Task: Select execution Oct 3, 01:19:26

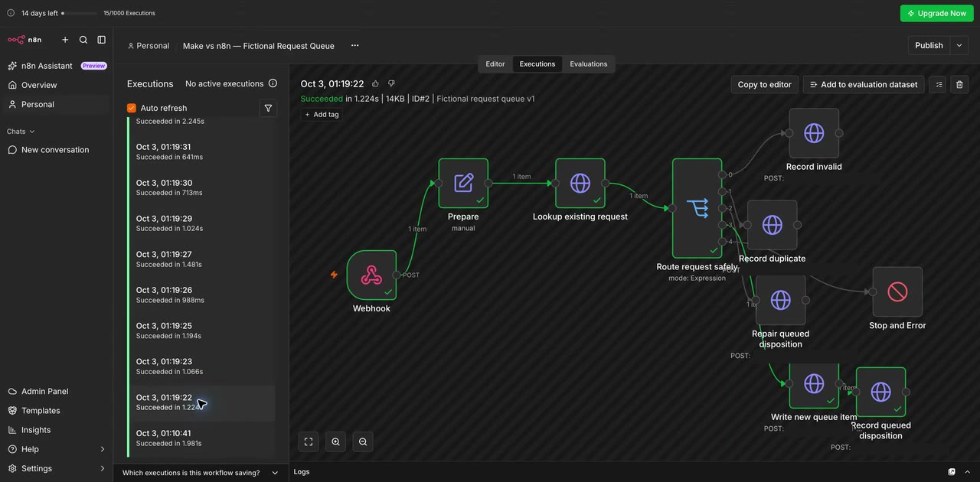Action: tap(201, 295)
